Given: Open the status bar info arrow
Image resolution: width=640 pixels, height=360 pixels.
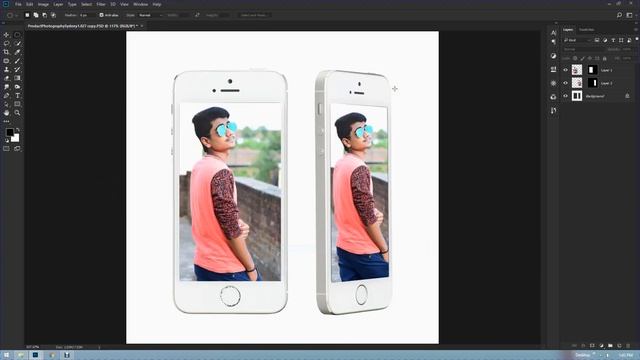Looking at the screenshot, I should [x=99, y=347].
